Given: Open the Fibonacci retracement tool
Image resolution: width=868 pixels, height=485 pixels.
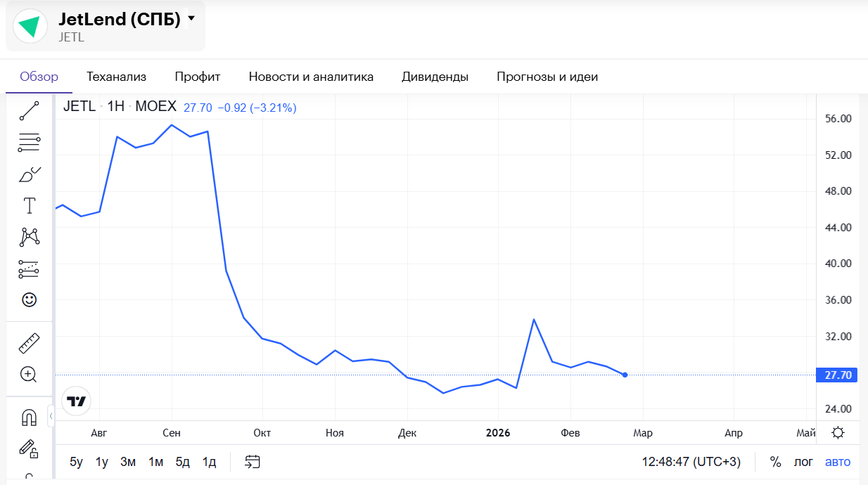Looking at the screenshot, I should [x=29, y=143].
